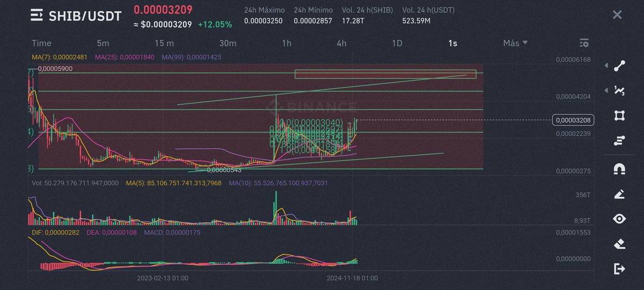Image resolution: width=644 pixels, height=290 pixels.
Task: Open the Más intervals dropdown
Action: pos(515,43)
